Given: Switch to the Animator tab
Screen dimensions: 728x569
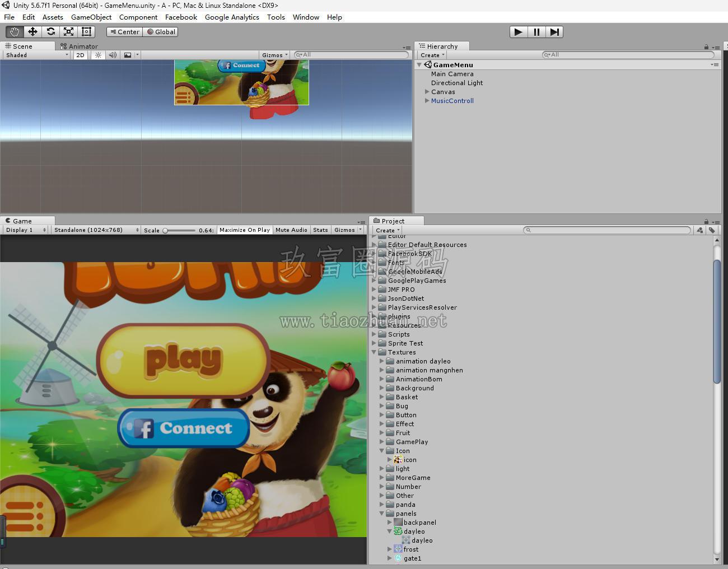Looking at the screenshot, I should (x=79, y=46).
